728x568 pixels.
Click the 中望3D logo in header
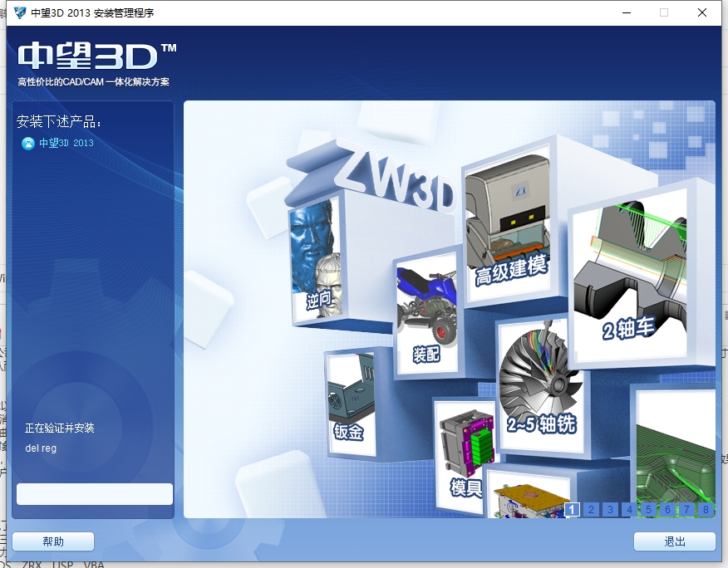click(87, 56)
